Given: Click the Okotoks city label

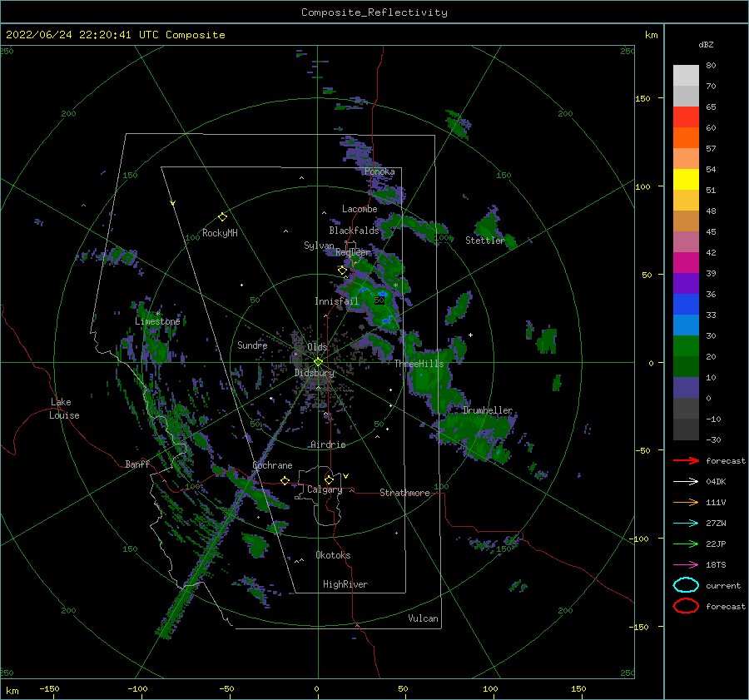Looking at the screenshot, I should [333, 555].
